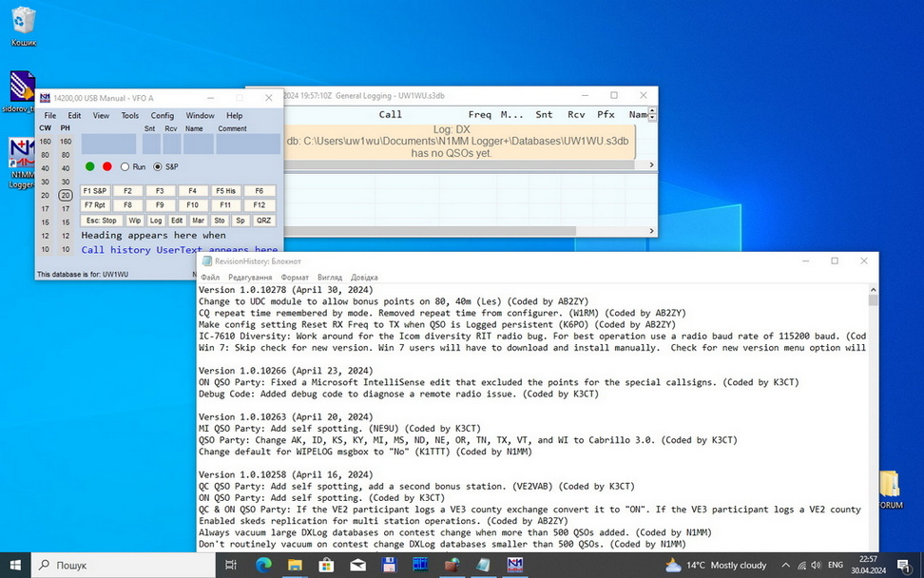Select the Run mode radio button
Screen dimensions: 924x578
(x=125, y=166)
